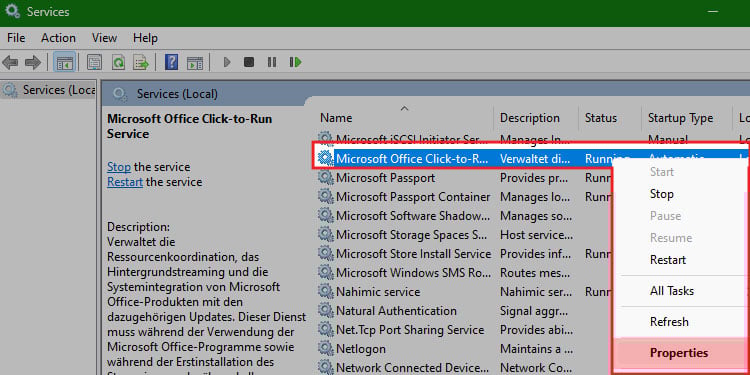The image size is (750, 375).
Task: Open the Action menu
Action: pos(58,38)
